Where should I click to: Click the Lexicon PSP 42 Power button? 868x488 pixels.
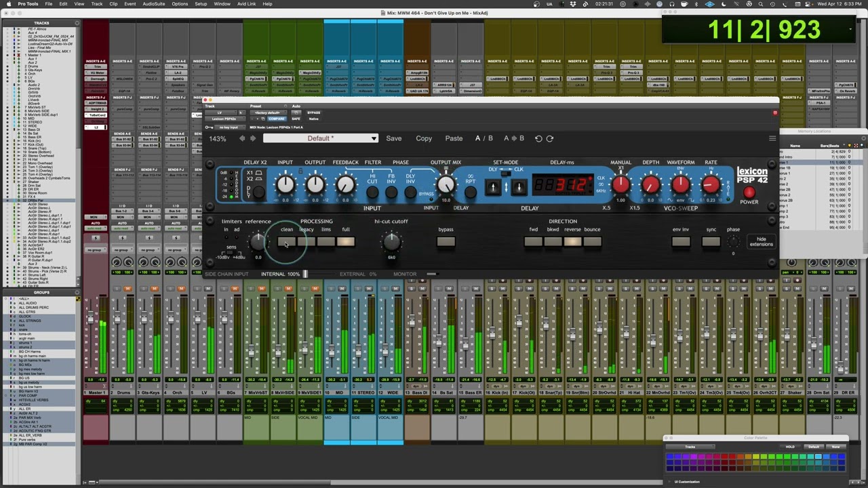(x=749, y=192)
